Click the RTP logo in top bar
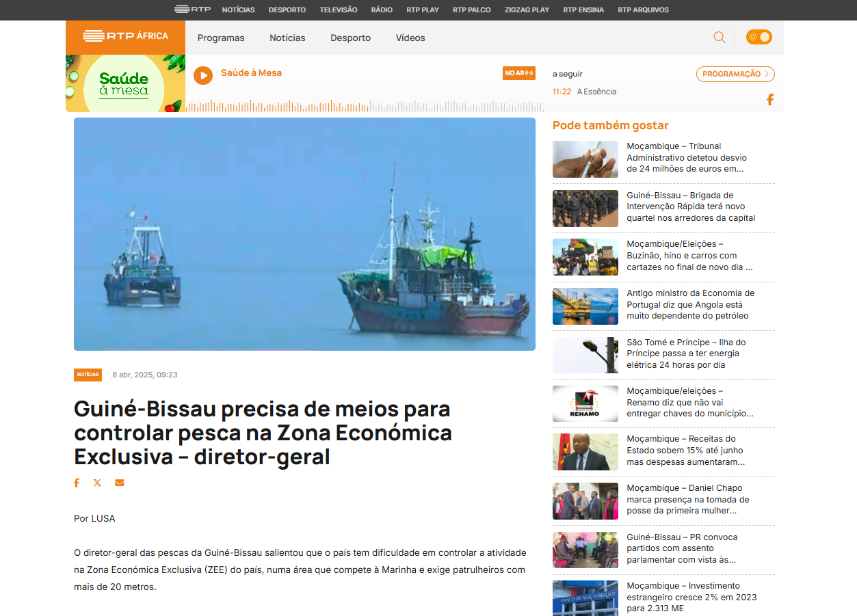 (x=192, y=10)
